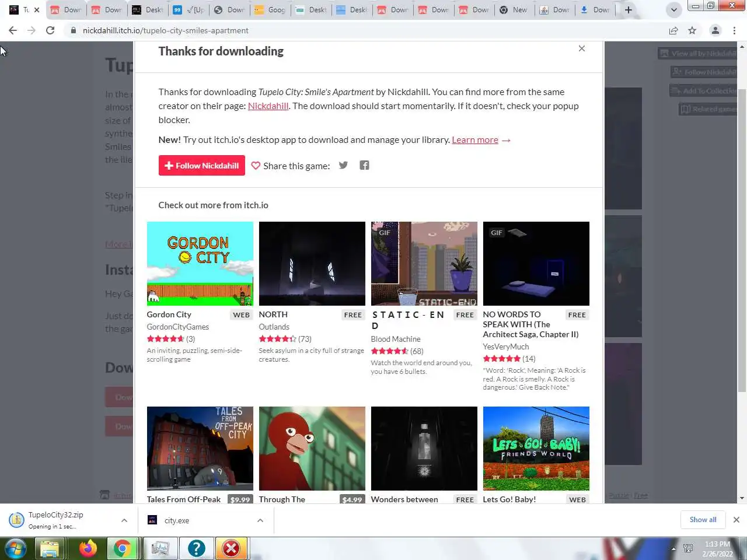The width and height of the screenshot is (747, 560).
Task: Expand options for TupeloCity32.zip download
Action: click(x=124, y=520)
